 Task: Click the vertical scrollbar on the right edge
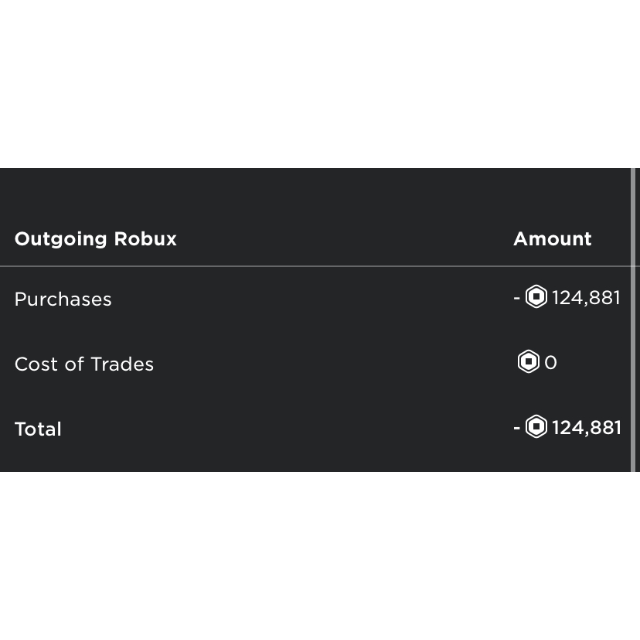(x=633, y=320)
